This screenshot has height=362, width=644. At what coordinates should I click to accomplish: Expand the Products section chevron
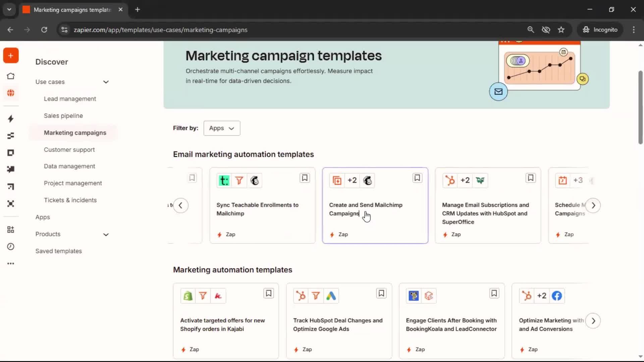106,234
